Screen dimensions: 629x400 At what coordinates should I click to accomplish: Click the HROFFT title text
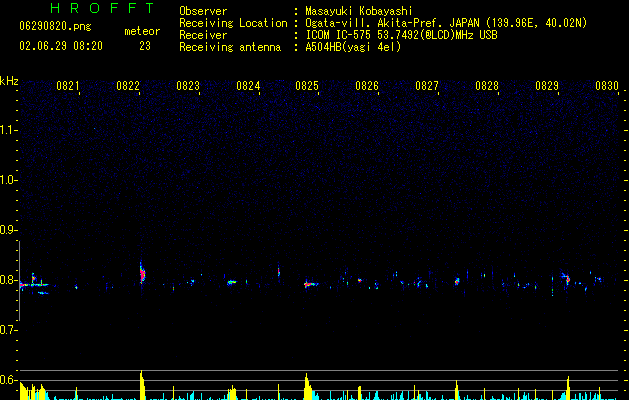(x=103, y=8)
